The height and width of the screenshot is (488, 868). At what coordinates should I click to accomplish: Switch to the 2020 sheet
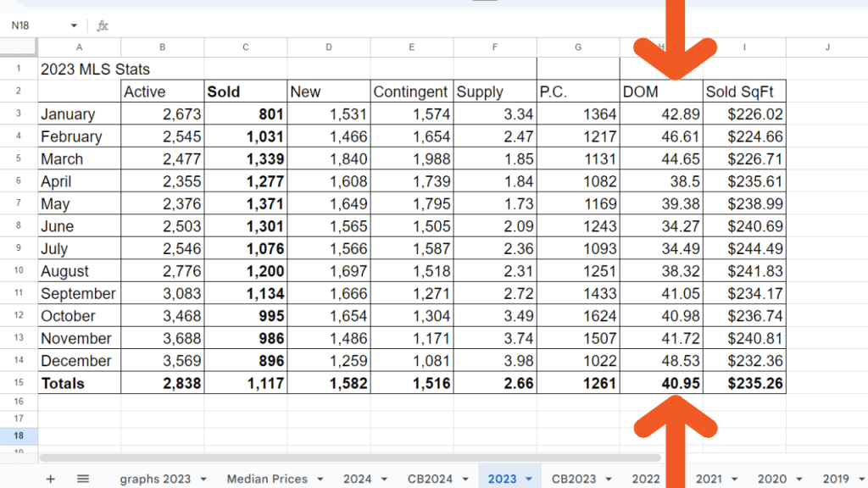pos(773,478)
